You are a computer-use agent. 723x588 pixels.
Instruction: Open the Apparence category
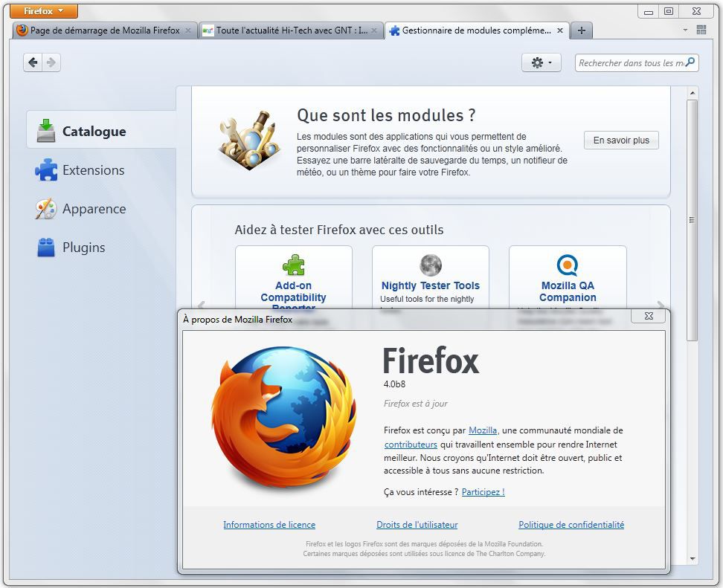point(94,209)
